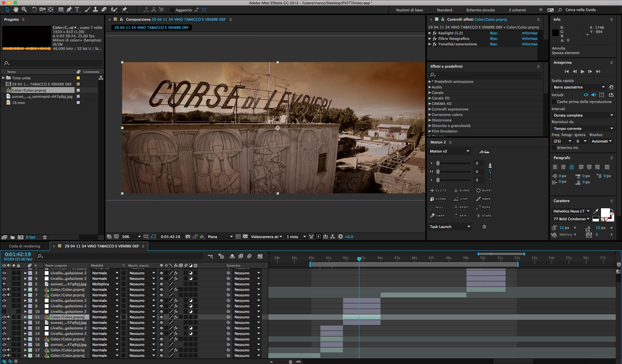The height and width of the screenshot is (364, 622).
Task: Select the Horizontal Type tool
Action: 77,10
